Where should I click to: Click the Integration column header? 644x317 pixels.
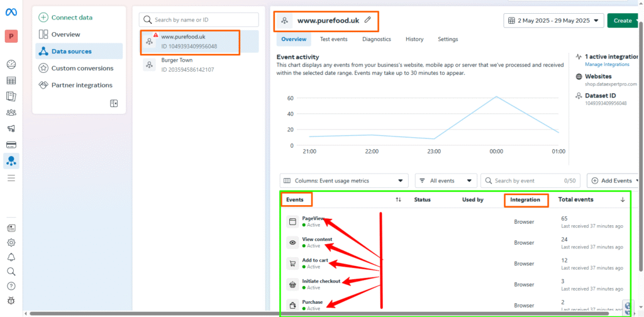[525, 199]
